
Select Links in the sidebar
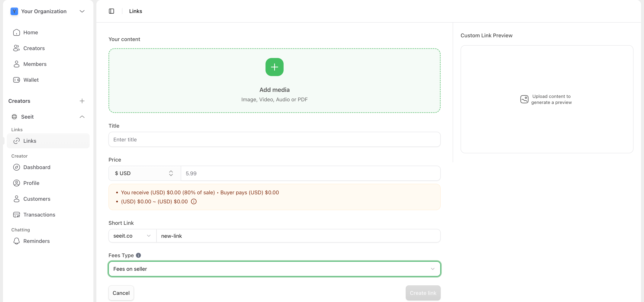pyautogui.click(x=30, y=141)
